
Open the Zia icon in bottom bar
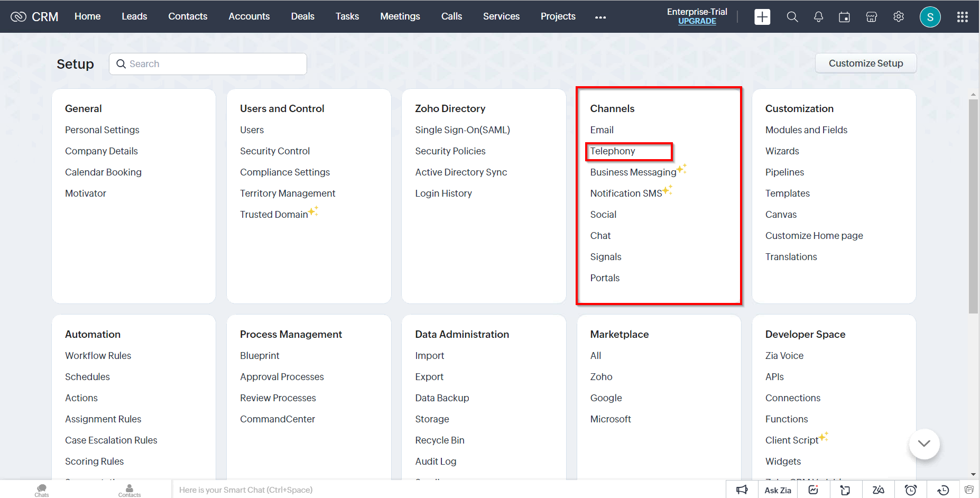coord(879,490)
